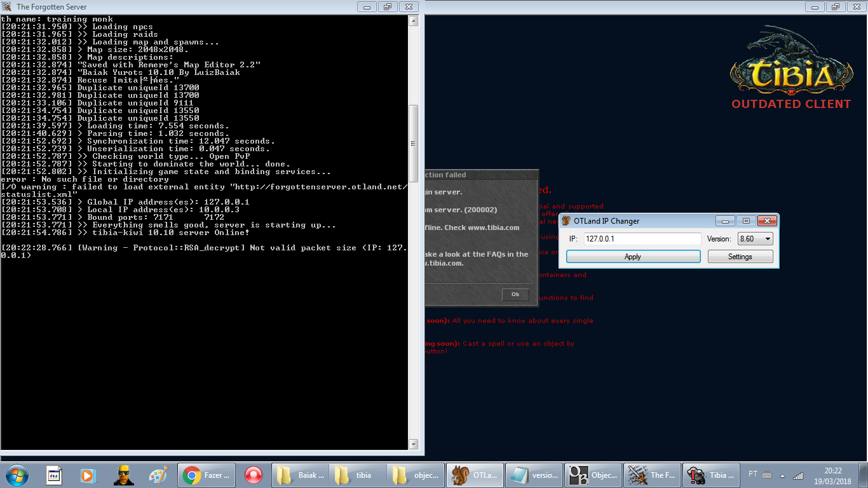The width and height of the screenshot is (868, 488).
Task: Open the pinned document icon next to Start
Action: (x=55, y=475)
